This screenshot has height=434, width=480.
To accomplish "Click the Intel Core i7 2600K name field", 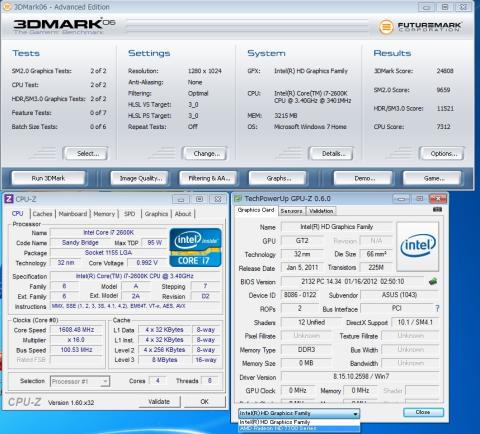I will (x=108, y=232).
